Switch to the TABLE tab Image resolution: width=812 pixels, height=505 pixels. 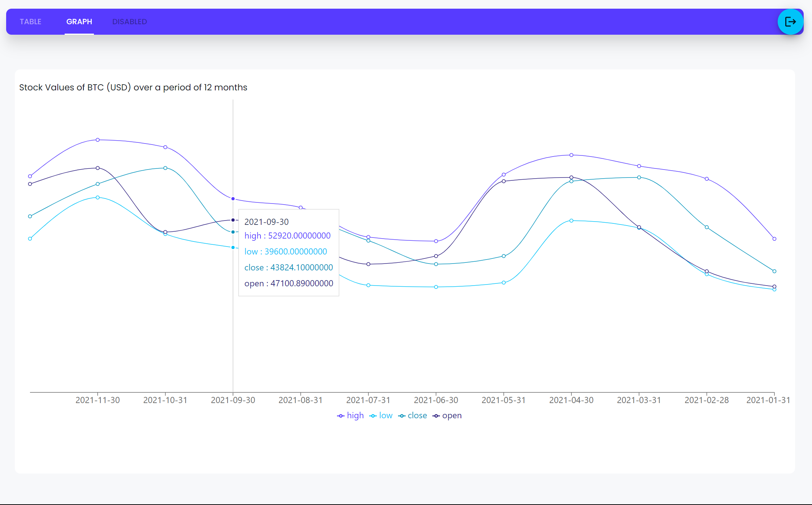coord(31,22)
